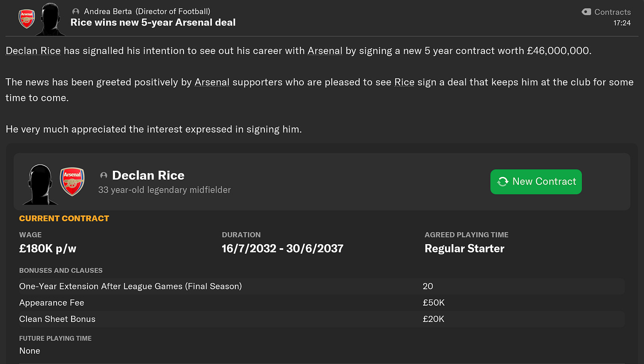Click the Declan Rice name heading in the card

pos(148,175)
